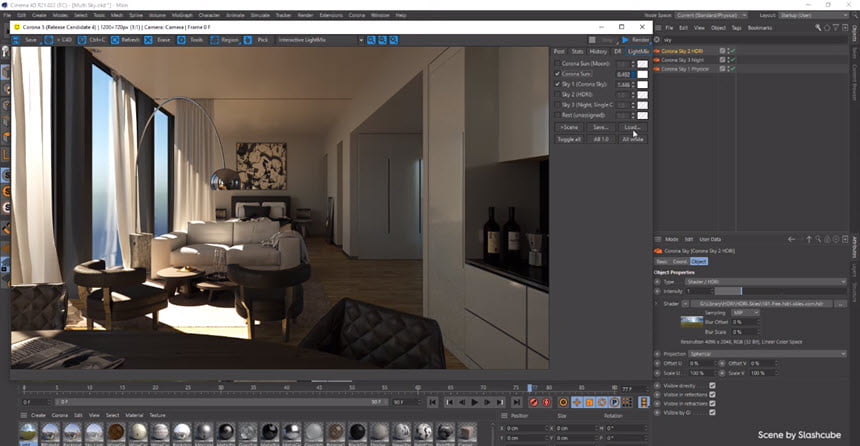Click the Attributes panel hamburger menu icon

click(658, 239)
